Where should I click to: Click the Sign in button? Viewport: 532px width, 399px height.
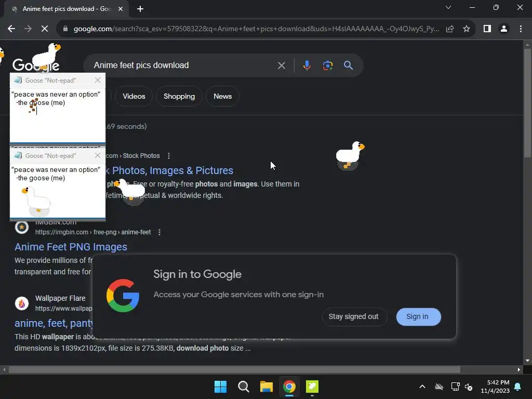click(x=418, y=316)
